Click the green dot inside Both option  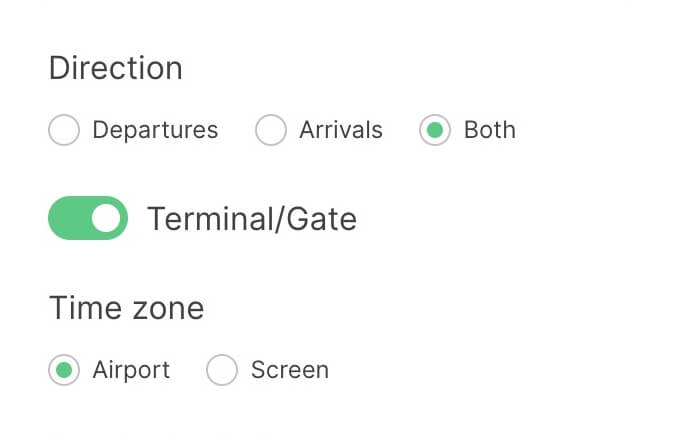[x=435, y=130]
